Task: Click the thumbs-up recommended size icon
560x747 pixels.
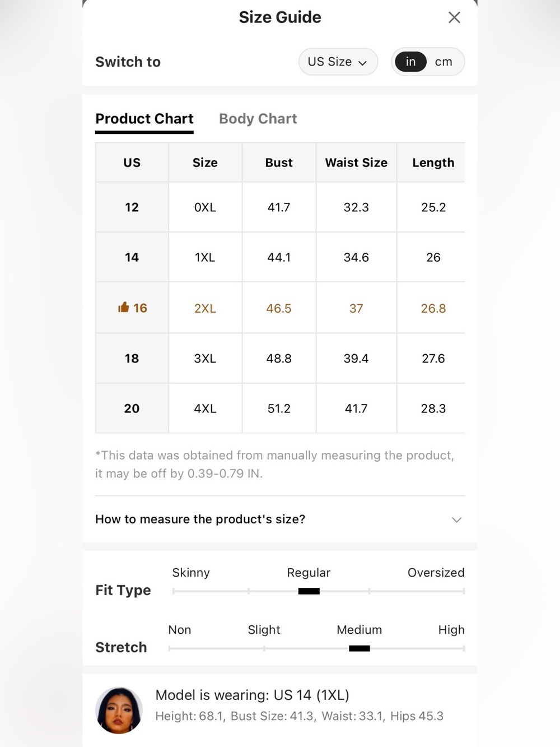Action: coord(123,307)
